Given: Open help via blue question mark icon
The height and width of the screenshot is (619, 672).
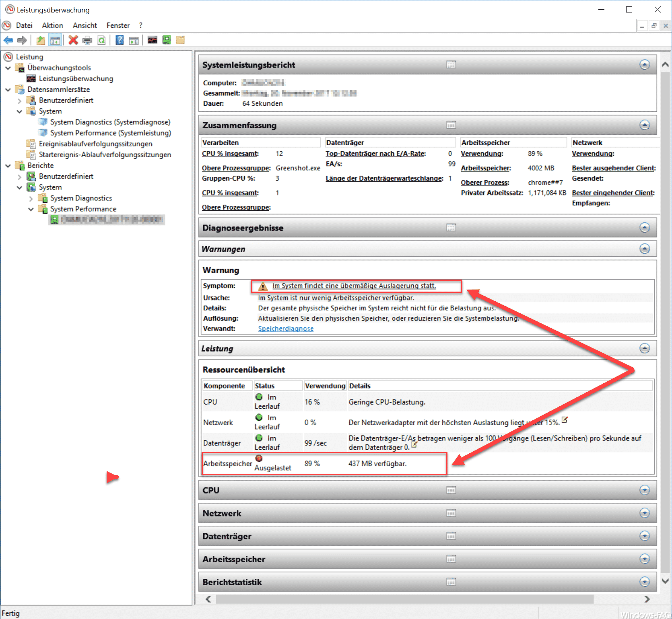Looking at the screenshot, I should pos(120,40).
